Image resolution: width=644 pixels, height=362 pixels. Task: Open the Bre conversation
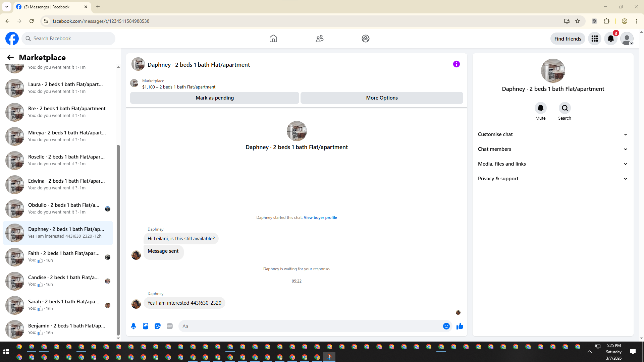(x=58, y=112)
